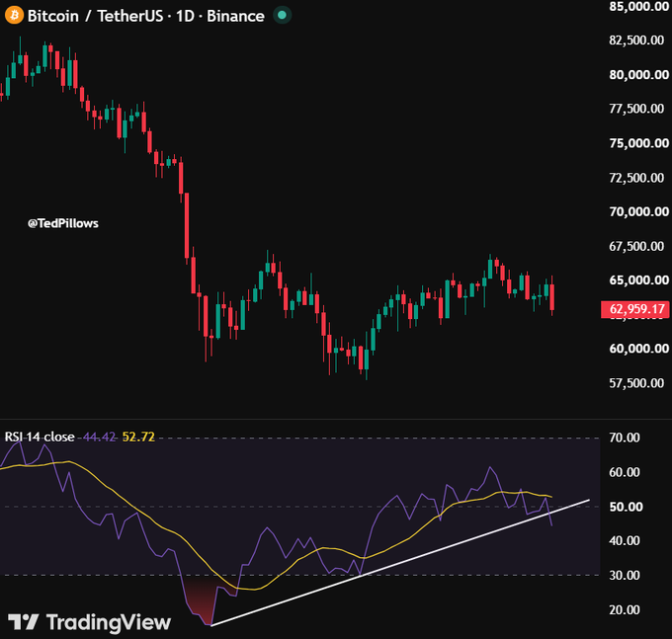672x639 pixels.
Task: Select the 1D interval label
Action: (185, 16)
